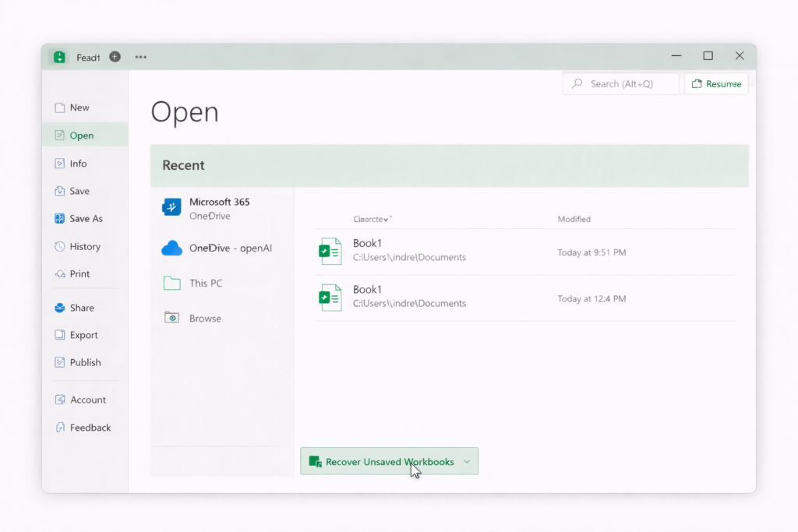Click the Recover Unsaved Workbooks icon
Screen dimensions: 798x532
click(x=315, y=461)
